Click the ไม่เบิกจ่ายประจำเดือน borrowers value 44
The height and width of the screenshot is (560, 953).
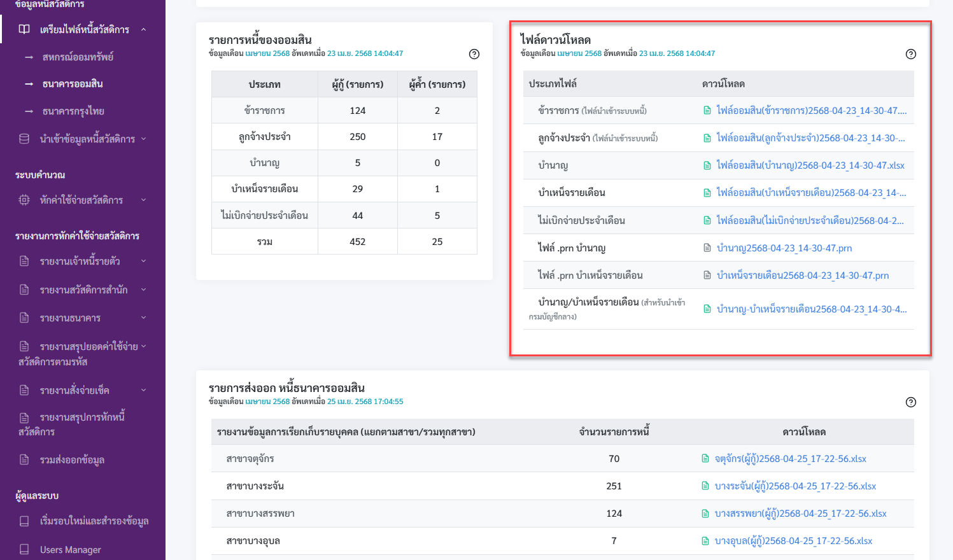[358, 216]
